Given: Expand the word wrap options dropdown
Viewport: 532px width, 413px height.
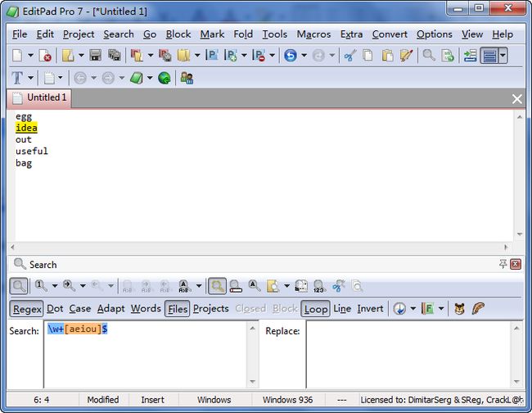Looking at the screenshot, I should [503, 56].
